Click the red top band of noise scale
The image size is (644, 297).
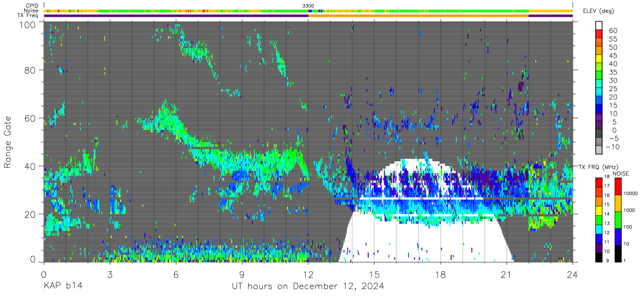pos(619,186)
